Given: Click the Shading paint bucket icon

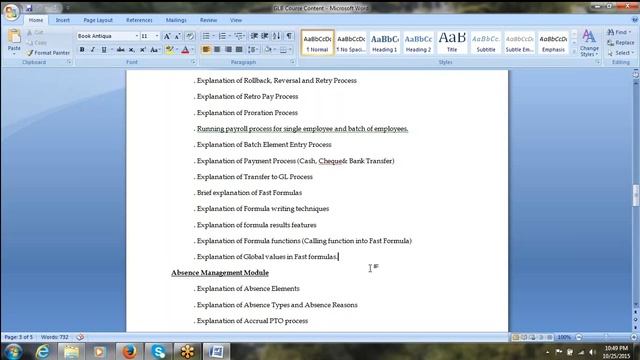Looking at the screenshot, I should [268, 50].
